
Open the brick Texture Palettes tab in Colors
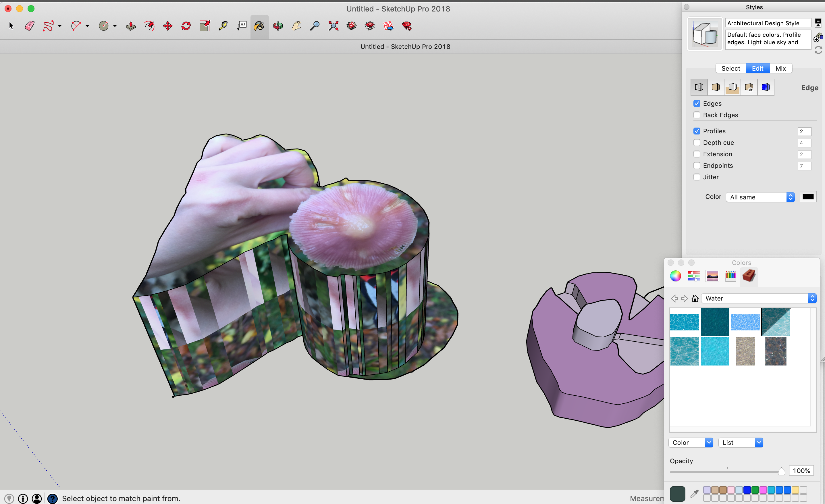(749, 276)
